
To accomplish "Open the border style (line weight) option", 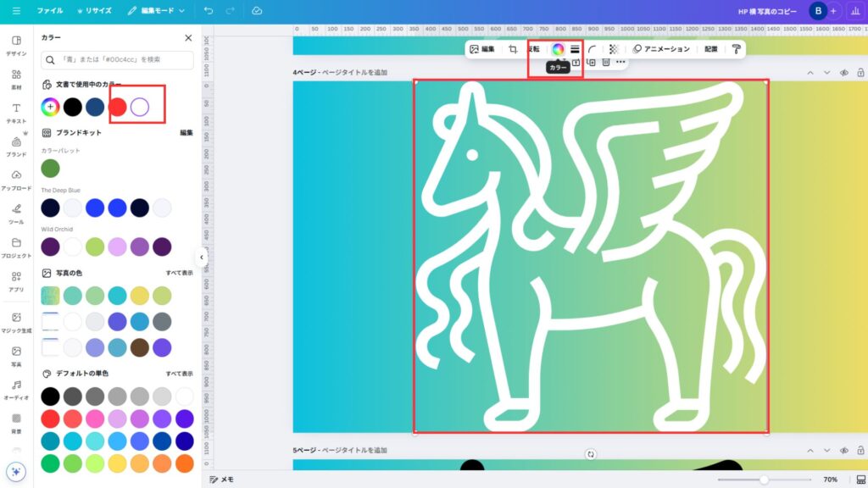I will (575, 49).
